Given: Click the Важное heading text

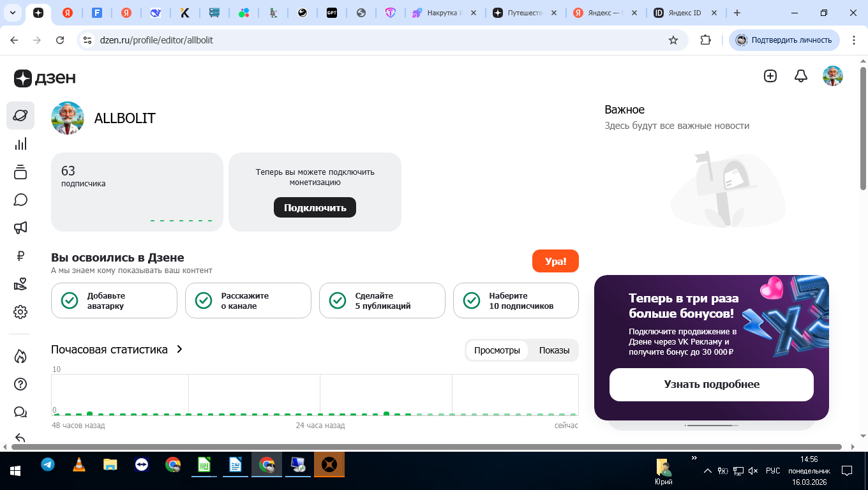Looking at the screenshot, I should [x=624, y=110].
